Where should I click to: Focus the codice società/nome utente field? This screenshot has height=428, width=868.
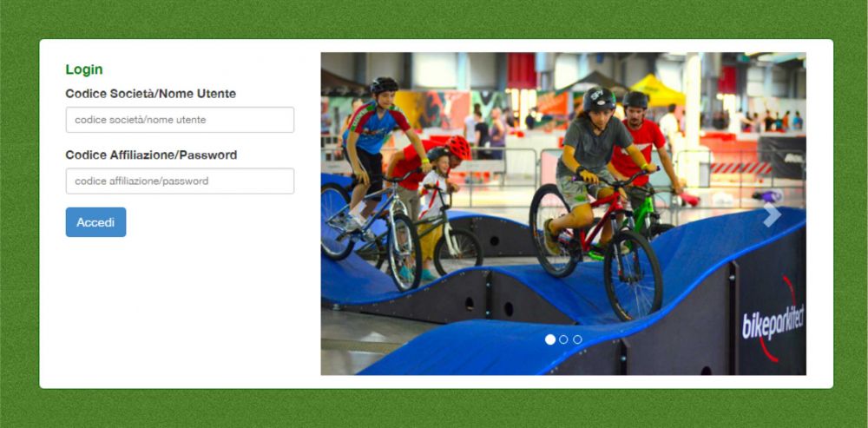coord(180,120)
